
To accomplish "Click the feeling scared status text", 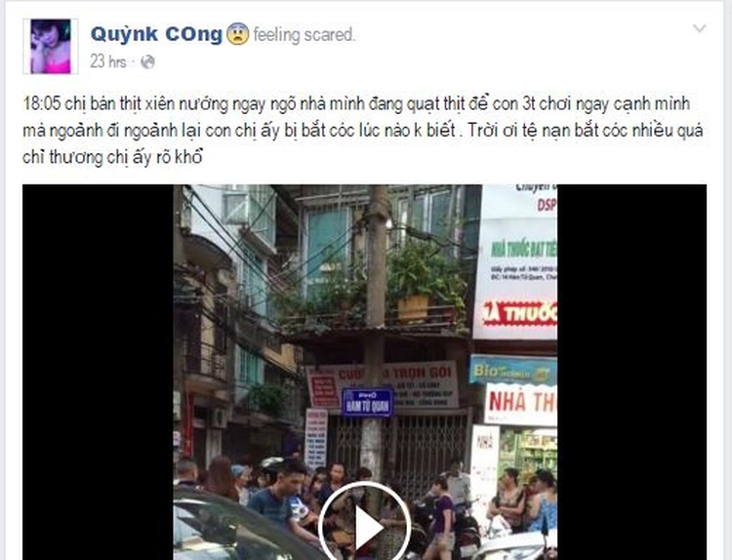I will [x=305, y=35].
